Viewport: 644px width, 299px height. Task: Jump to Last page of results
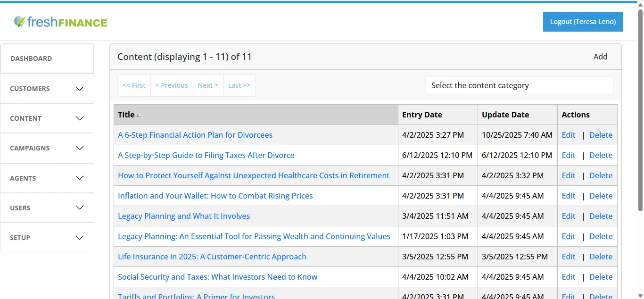click(x=239, y=85)
